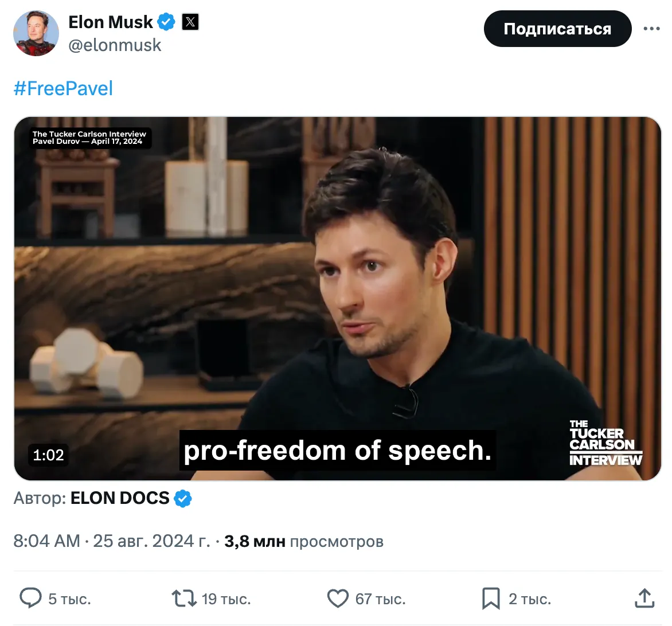The height and width of the screenshot is (626, 672).
Task: Open the share upload icon
Action: tap(644, 598)
